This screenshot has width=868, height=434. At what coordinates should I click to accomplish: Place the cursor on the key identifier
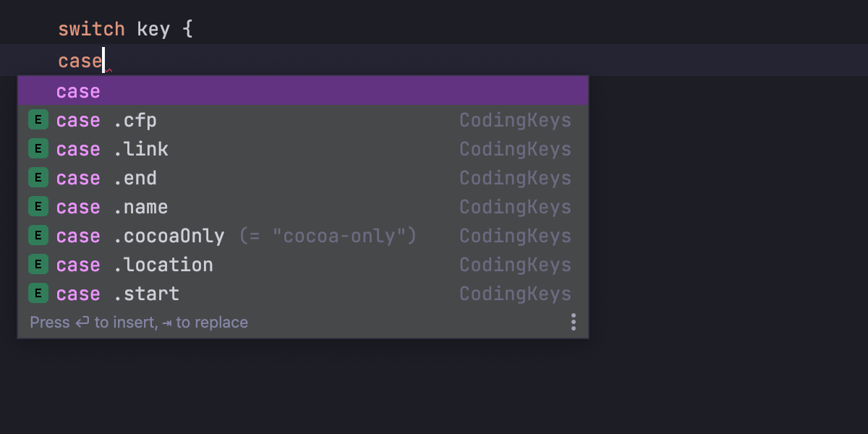pyautogui.click(x=153, y=30)
